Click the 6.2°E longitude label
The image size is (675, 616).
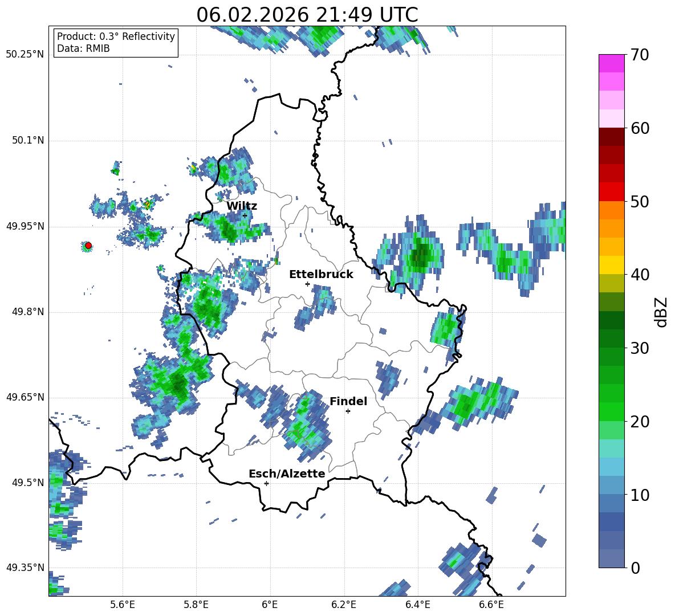pos(344,605)
